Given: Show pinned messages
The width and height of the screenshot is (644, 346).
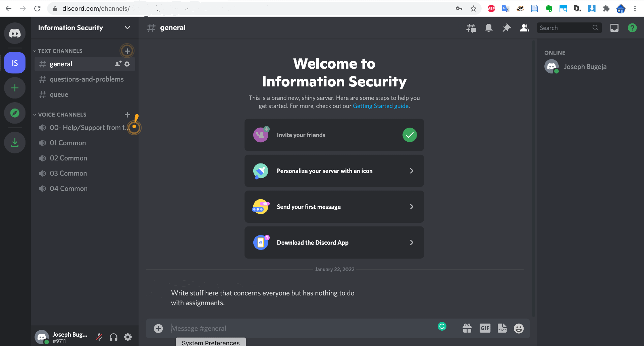Looking at the screenshot, I should (506, 28).
